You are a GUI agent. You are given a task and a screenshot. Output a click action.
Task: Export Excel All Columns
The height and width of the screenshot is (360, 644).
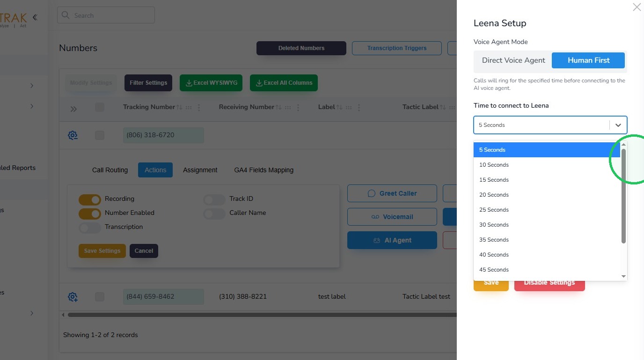(x=284, y=83)
